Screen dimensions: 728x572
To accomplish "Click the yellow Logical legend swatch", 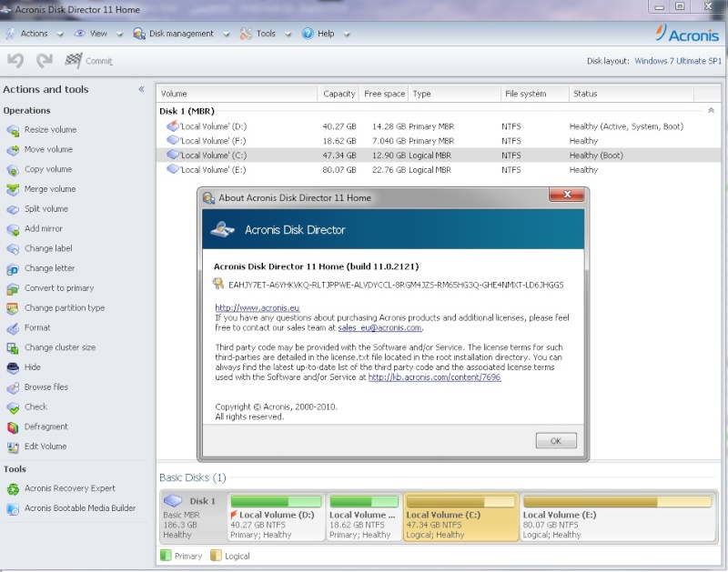I will tap(216, 556).
